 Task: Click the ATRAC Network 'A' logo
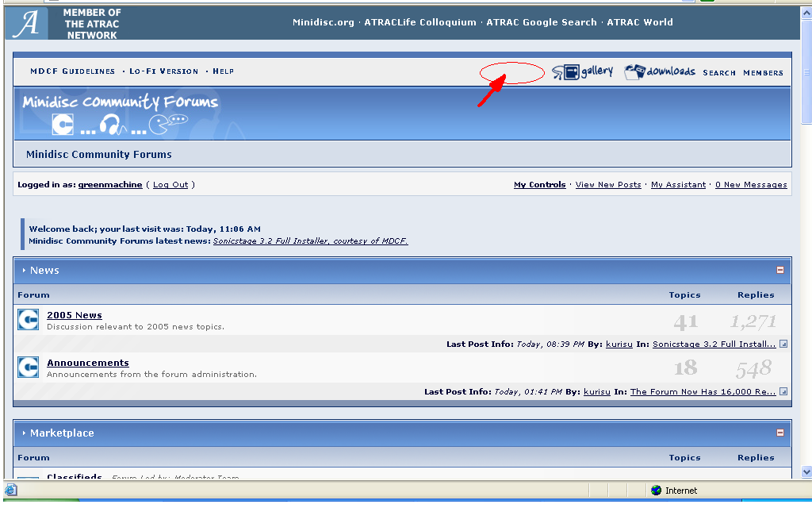tap(26, 23)
